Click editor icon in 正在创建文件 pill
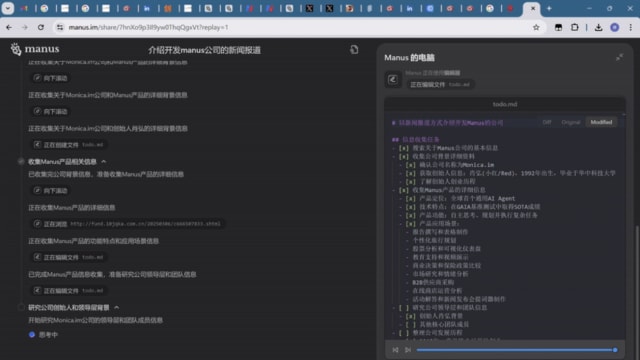 pos(38,144)
